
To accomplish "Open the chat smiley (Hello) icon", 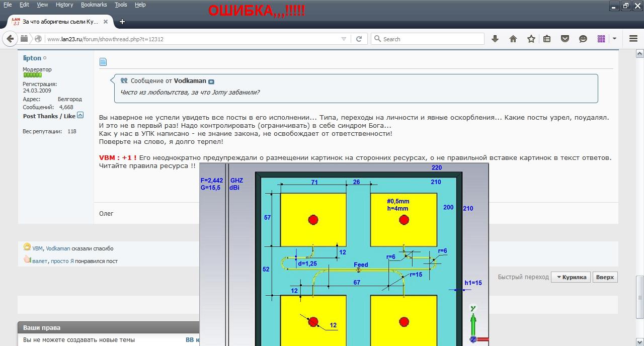I will click(x=583, y=39).
